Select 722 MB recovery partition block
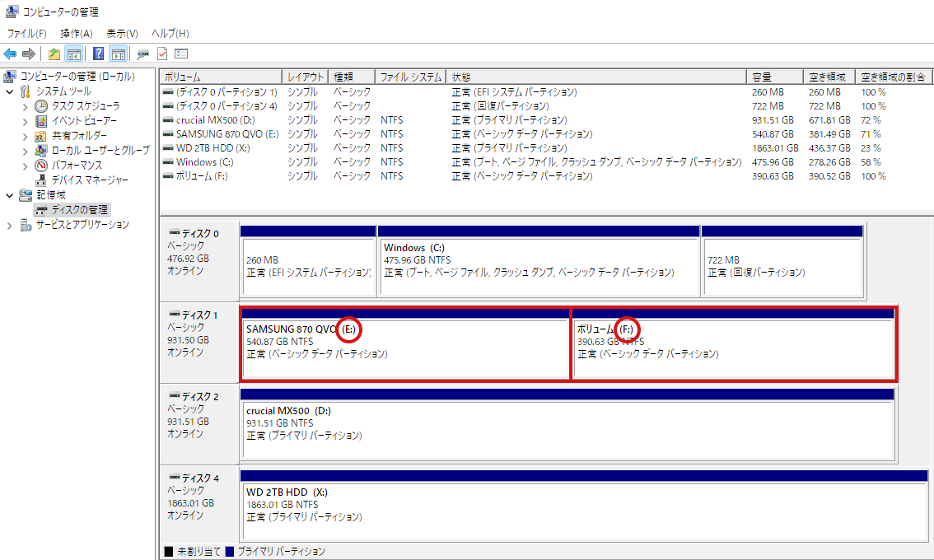This screenshot has height=560, width=934. [782, 260]
